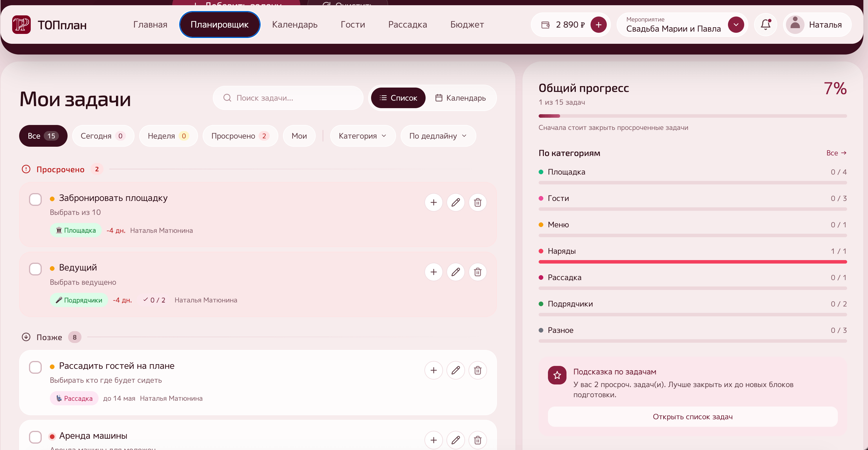Viewport: 868px width, 450px height.
Task: Click the wallet icon beside balance
Action: (x=545, y=25)
